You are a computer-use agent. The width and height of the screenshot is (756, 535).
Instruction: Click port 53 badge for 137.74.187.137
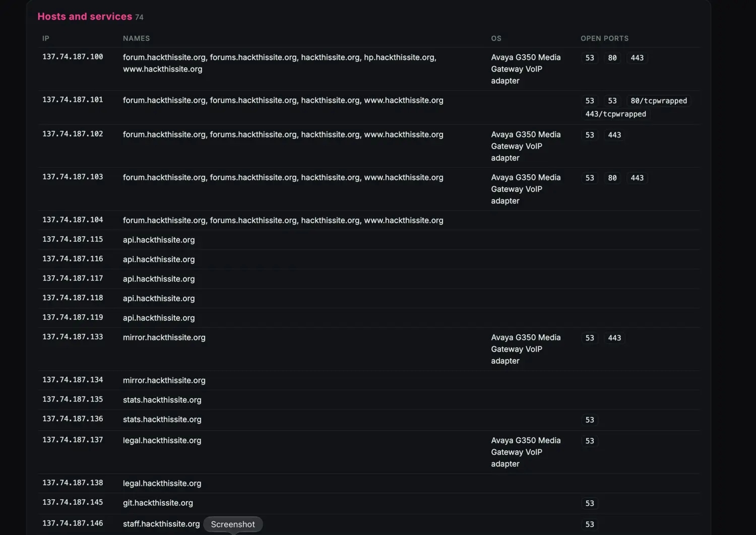(590, 441)
